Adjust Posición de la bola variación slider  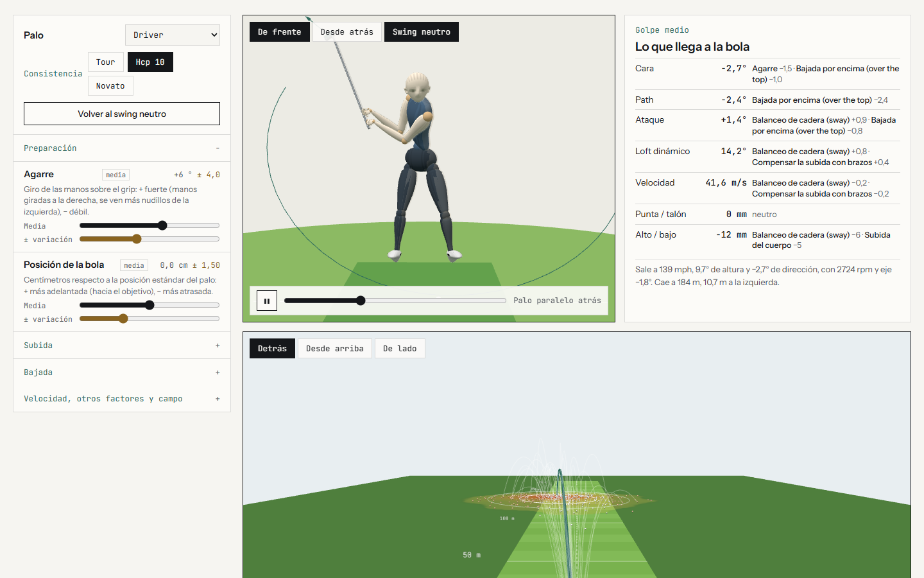tap(123, 319)
